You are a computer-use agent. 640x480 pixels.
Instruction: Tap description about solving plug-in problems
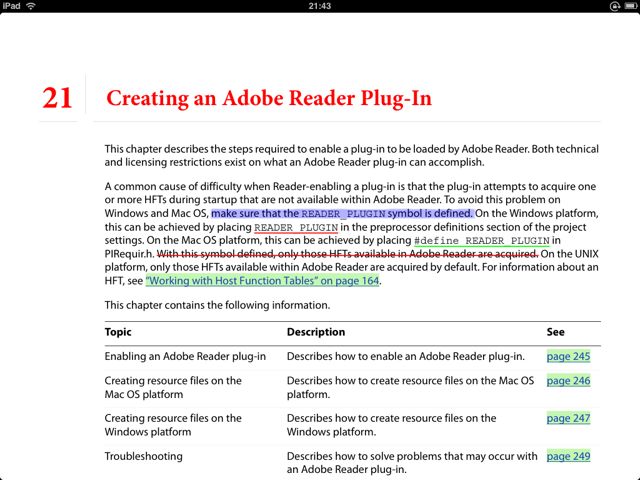[x=412, y=462]
